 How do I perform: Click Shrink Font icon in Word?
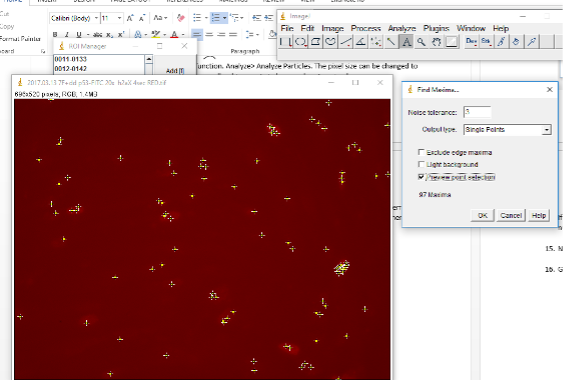142,18
